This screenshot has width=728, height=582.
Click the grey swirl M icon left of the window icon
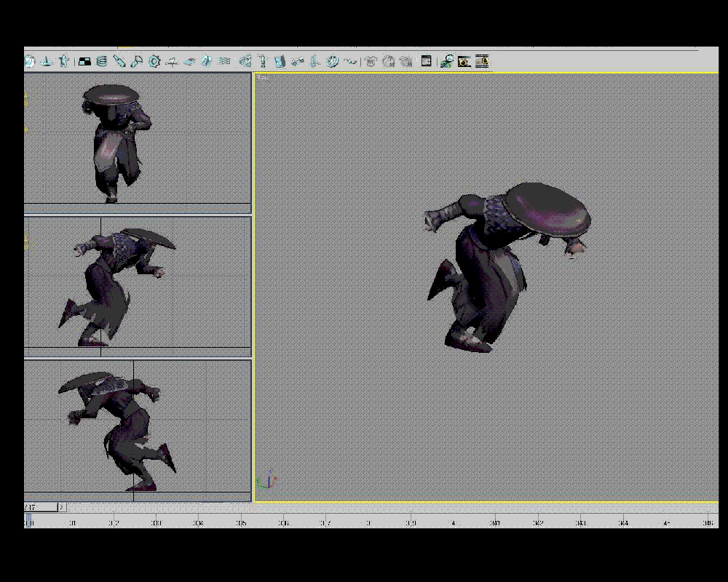[x=405, y=61]
